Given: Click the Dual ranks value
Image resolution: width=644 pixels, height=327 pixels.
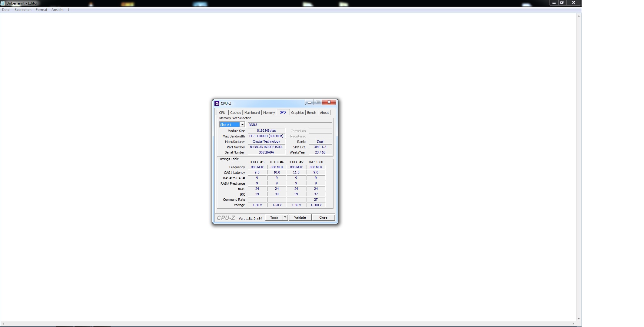Looking at the screenshot, I should pos(320,142).
